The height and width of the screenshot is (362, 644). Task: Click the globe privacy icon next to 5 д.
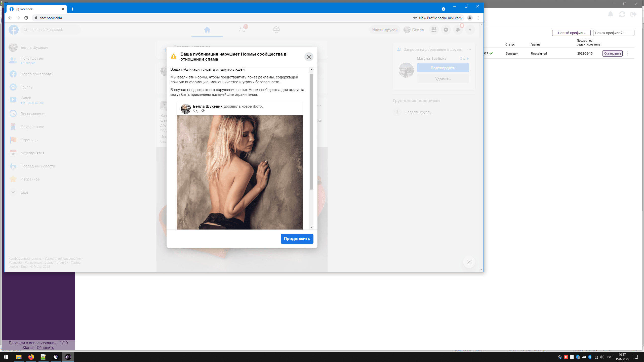(203, 111)
